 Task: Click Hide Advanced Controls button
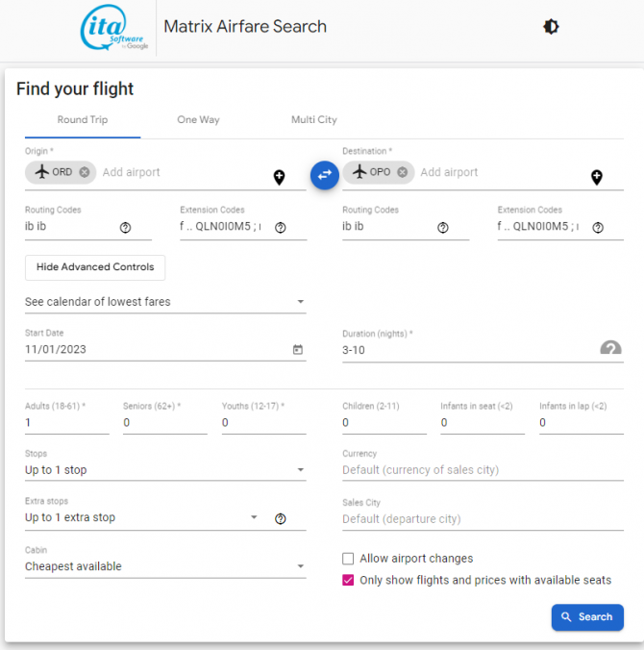pos(95,267)
